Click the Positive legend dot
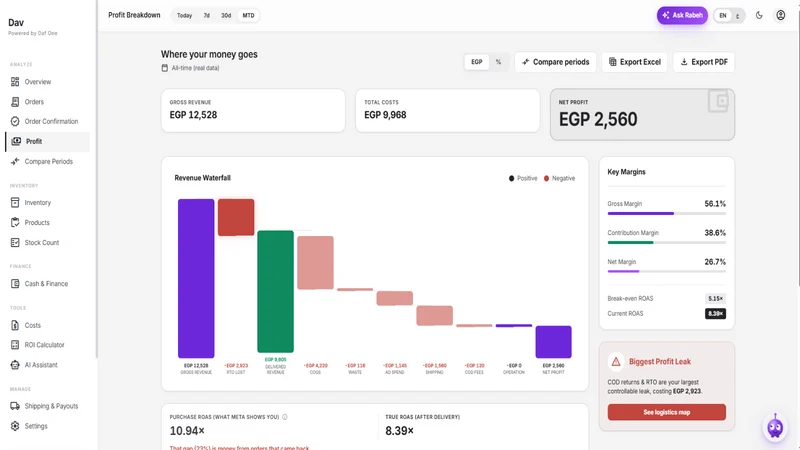The height and width of the screenshot is (450, 800). tap(511, 178)
